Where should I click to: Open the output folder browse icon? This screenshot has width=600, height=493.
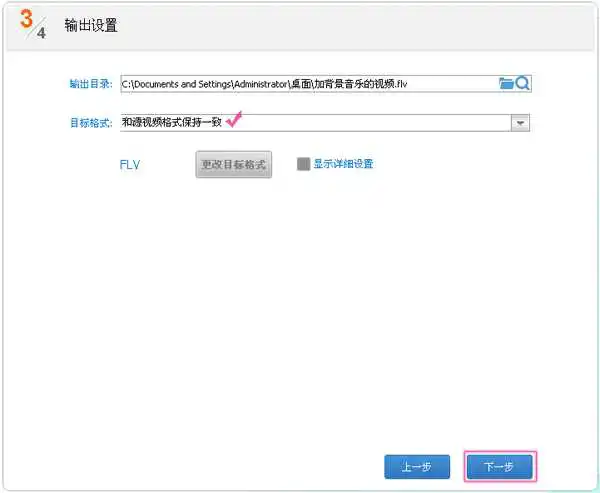(x=506, y=83)
